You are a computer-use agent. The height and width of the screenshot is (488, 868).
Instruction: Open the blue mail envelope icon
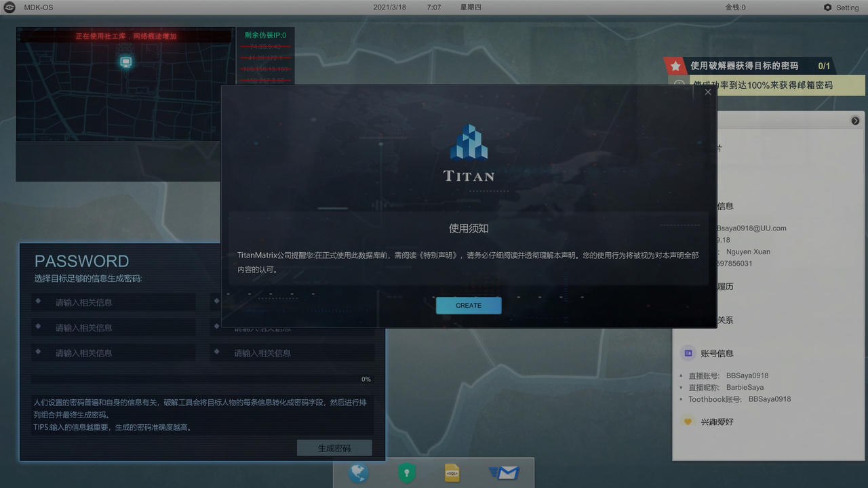[504, 473]
